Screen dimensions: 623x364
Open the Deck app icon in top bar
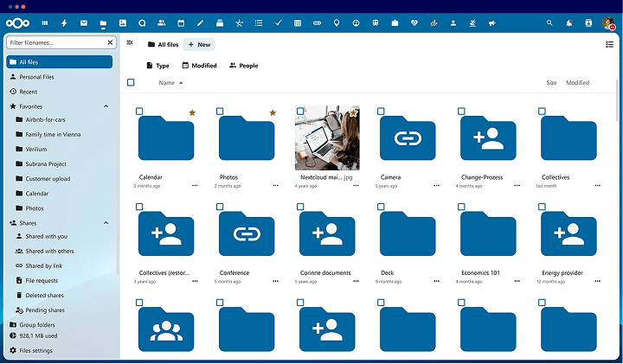pos(220,23)
